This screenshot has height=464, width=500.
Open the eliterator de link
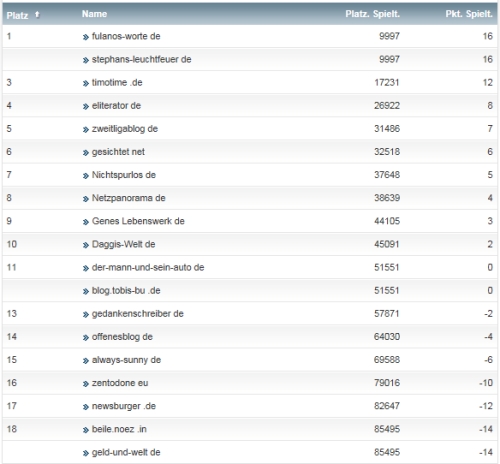click(116, 105)
